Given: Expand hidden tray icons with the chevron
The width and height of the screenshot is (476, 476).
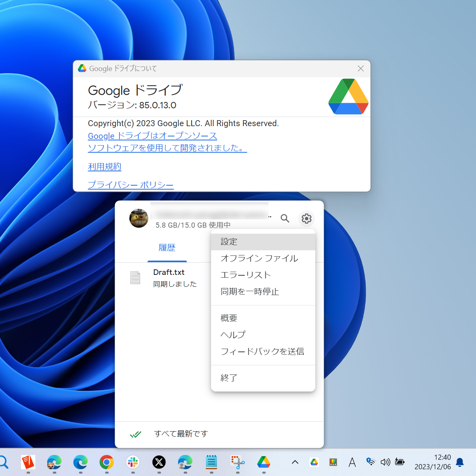Looking at the screenshot, I should [294, 462].
